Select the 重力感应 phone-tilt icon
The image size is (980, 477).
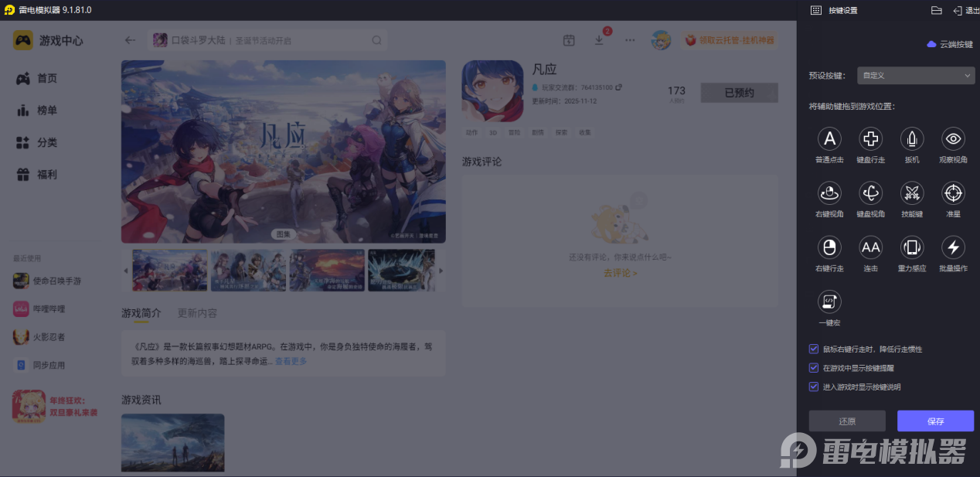(912, 247)
